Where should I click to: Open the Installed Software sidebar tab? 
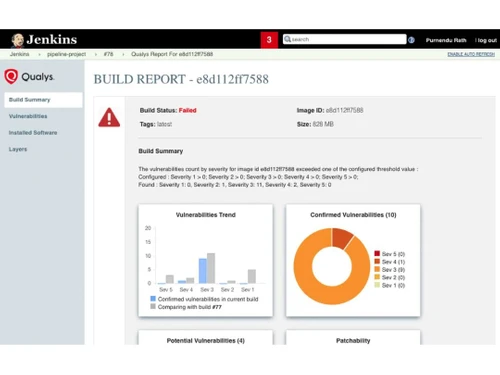pyautogui.click(x=33, y=133)
